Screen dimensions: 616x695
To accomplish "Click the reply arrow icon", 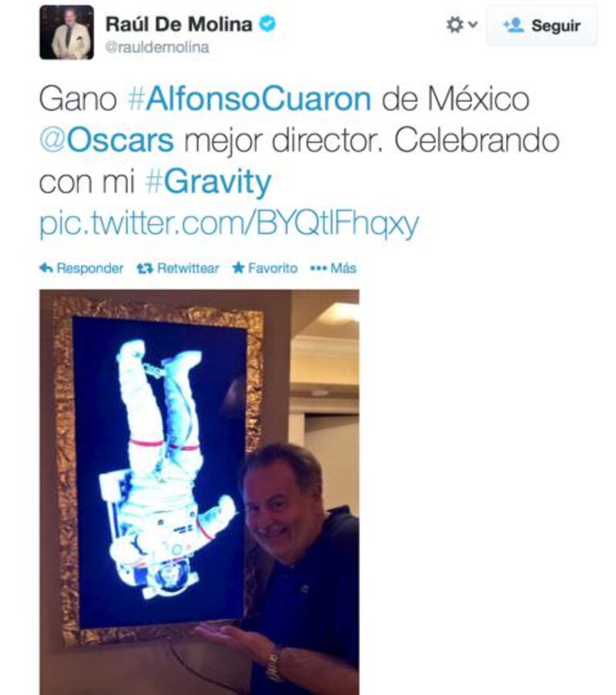I will coord(46,268).
